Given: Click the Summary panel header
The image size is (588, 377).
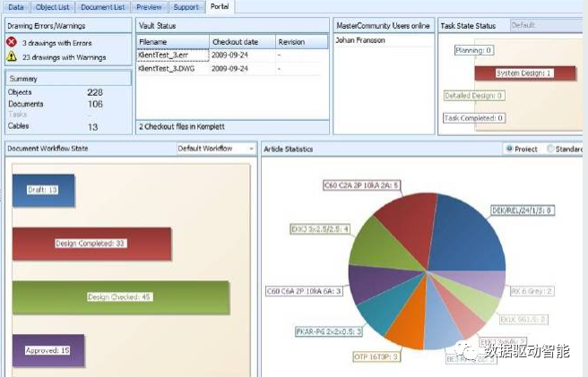Looking at the screenshot, I should [x=69, y=79].
